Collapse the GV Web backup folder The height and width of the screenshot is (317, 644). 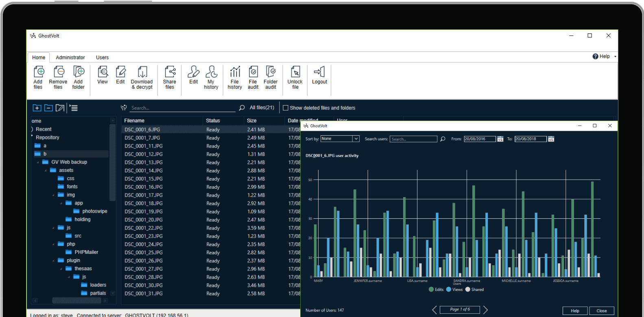[x=38, y=162]
